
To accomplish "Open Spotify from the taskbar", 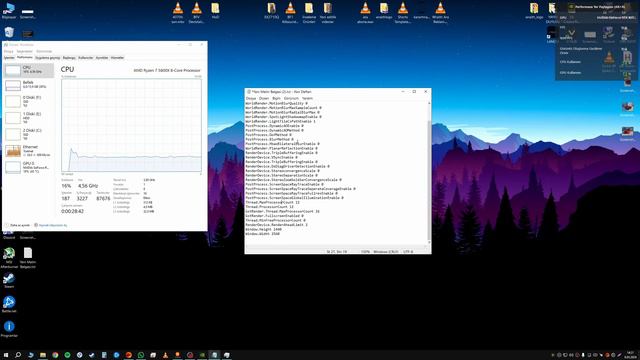I will point(67,355).
